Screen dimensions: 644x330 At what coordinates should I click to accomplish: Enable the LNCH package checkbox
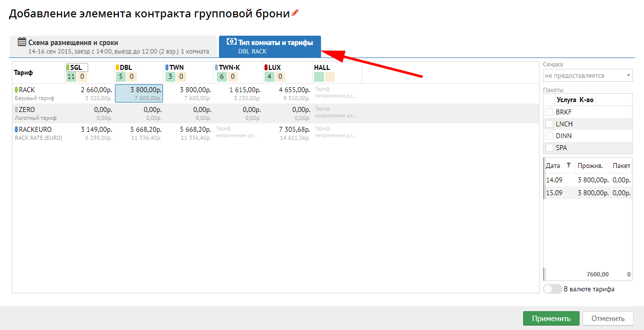(x=549, y=124)
